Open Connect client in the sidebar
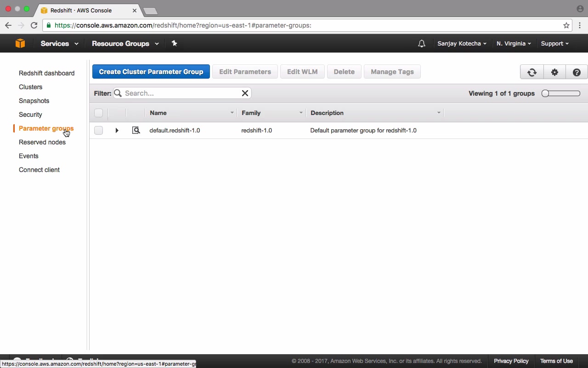588x368 pixels. 39,170
